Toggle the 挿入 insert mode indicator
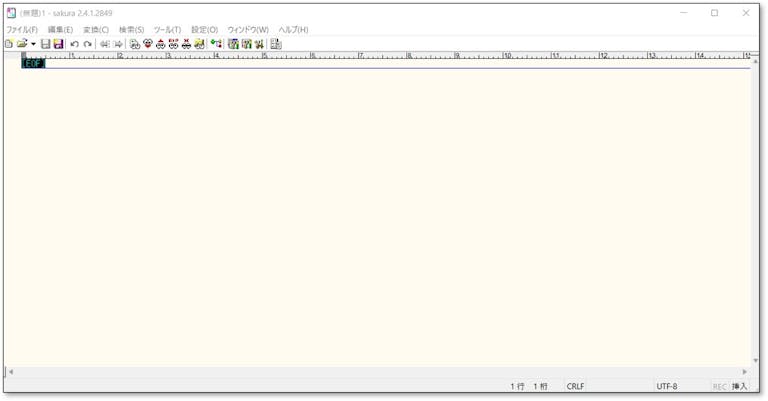This screenshot has width=768, height=401. (740, 386)
